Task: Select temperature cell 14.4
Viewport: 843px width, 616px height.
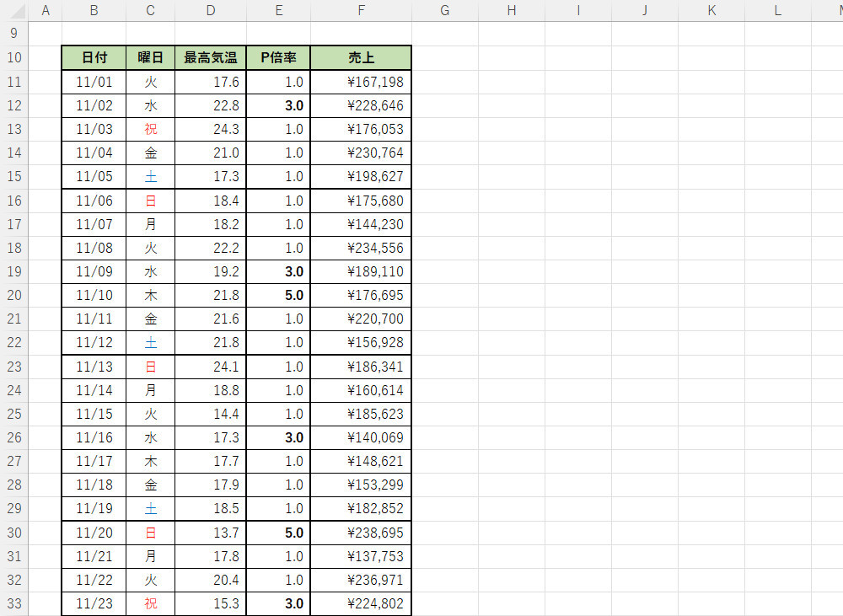Action: (x=211, y=414)
